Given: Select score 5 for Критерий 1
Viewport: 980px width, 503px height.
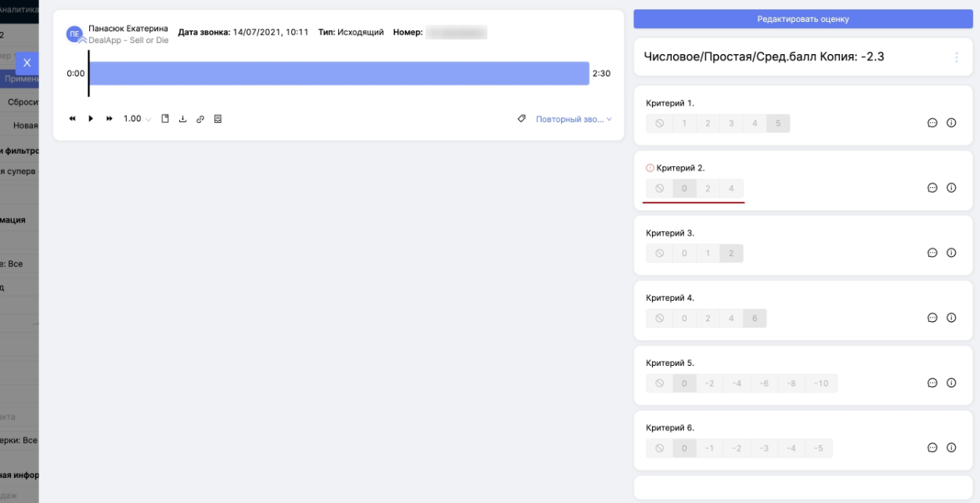Looking at the screenshot, I should pos(778,123).
